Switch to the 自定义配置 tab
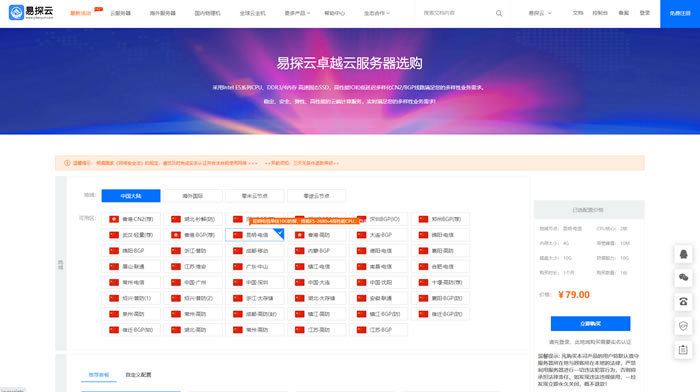The height and width of the screenshot is (392, 700). (x=138, y=375)
